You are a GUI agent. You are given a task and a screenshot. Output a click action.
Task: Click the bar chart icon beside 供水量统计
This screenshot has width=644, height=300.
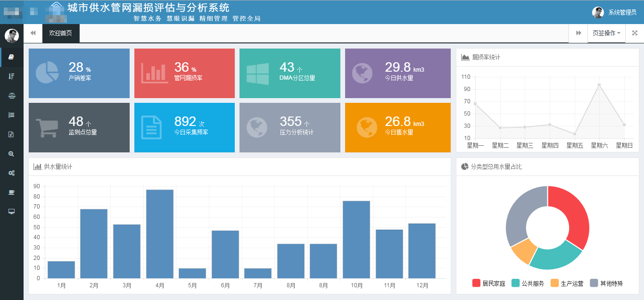(x=37, y=167)
